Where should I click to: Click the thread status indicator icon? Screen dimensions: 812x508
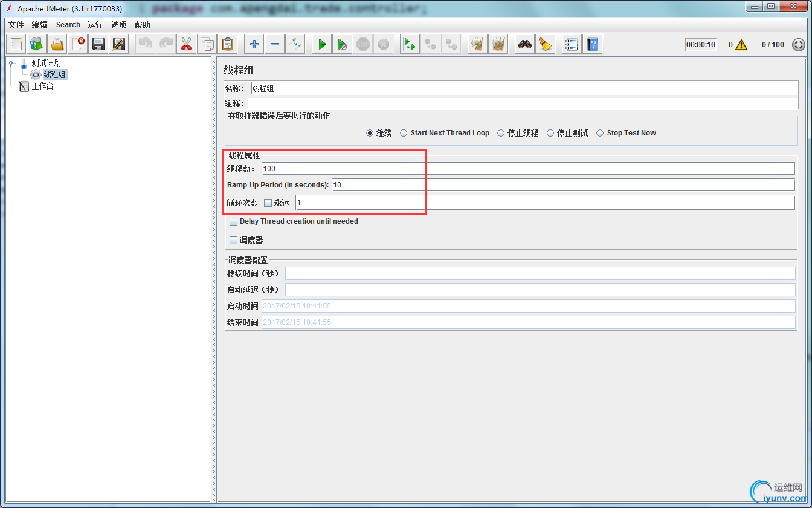pos(799,45)
